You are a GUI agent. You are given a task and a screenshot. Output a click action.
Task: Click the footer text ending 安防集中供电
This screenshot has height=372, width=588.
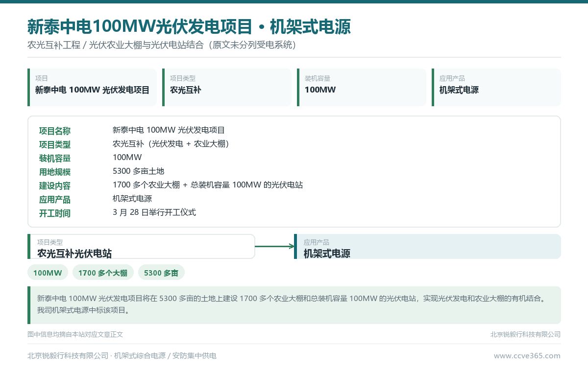pos(122,356)
